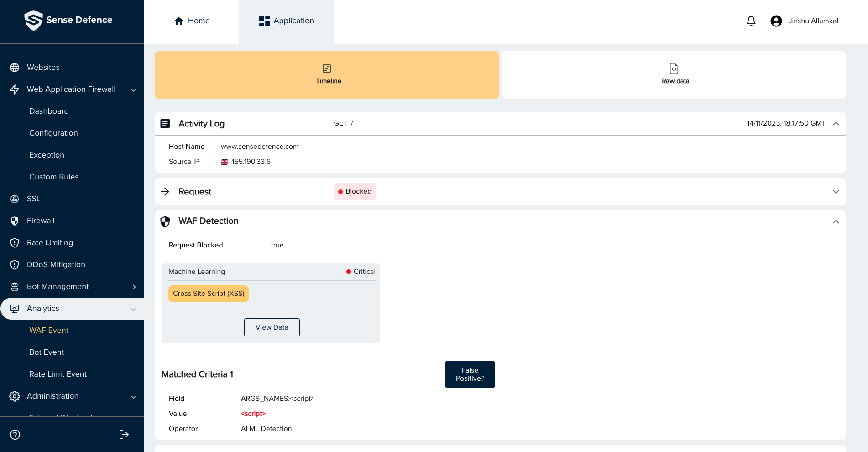This screenshot has height=452, width=868.
Task: Click the Administration settings gear icon
Action: pos(15,396)
